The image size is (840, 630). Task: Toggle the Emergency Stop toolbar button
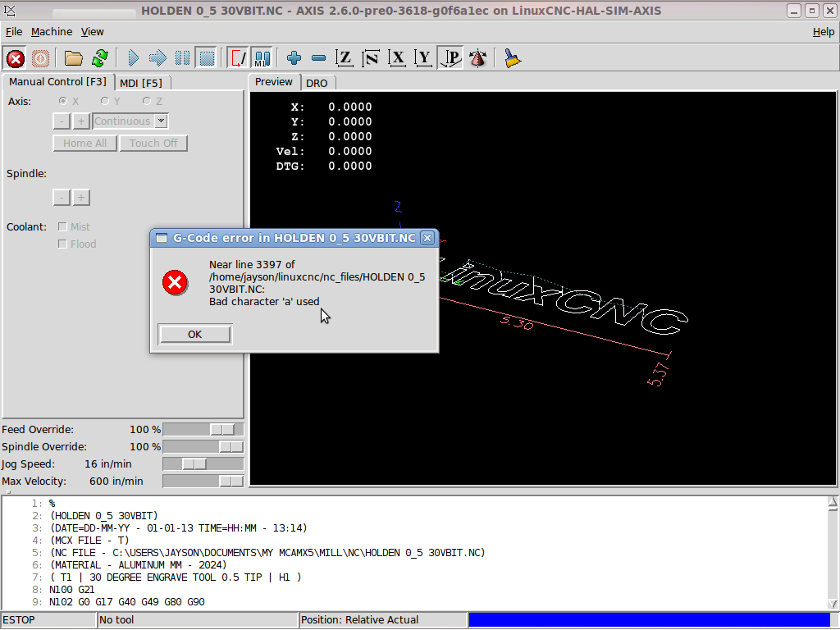point(16,58)
